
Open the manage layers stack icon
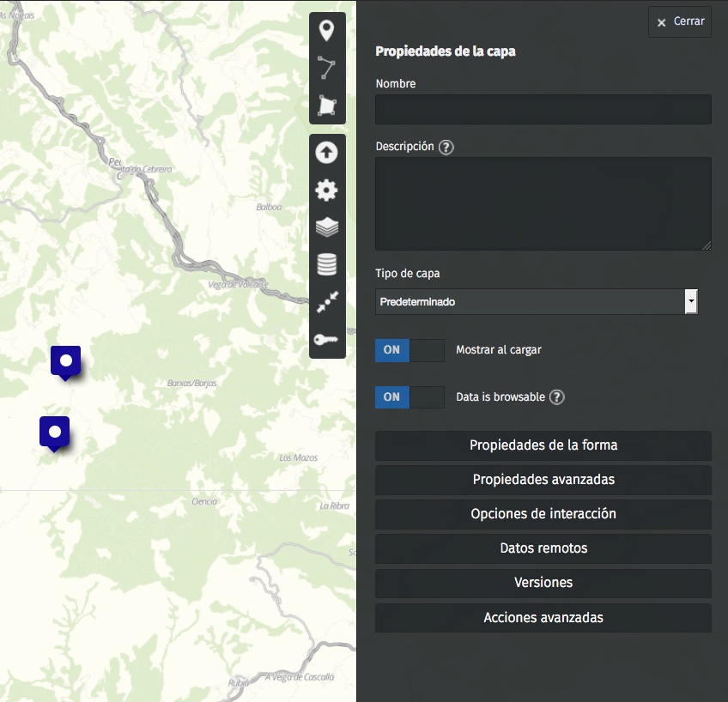pos(327,227)
